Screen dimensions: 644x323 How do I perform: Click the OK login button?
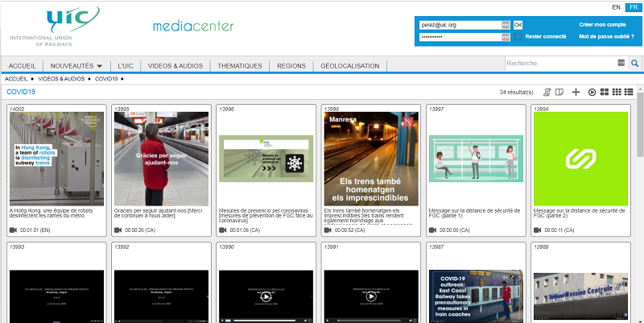coord(518,25)
